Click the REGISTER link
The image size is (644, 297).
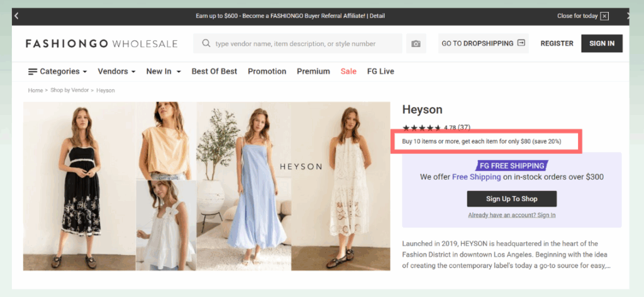pyautogui.click(x=557, y=43)
